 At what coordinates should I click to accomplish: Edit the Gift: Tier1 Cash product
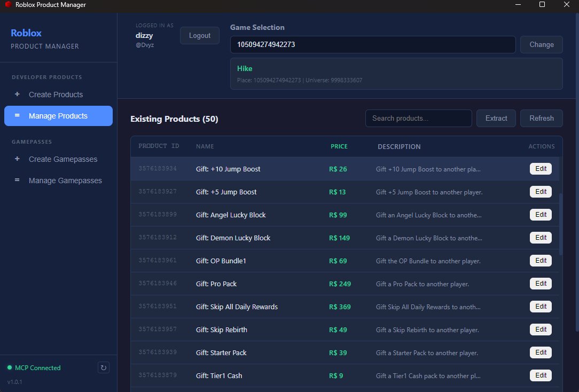pos(541,375)
